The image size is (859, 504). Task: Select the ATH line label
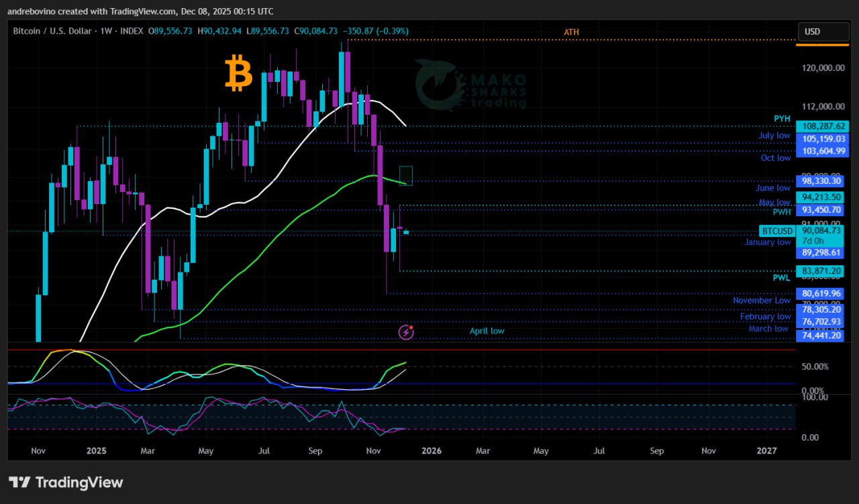coord(571,32)
